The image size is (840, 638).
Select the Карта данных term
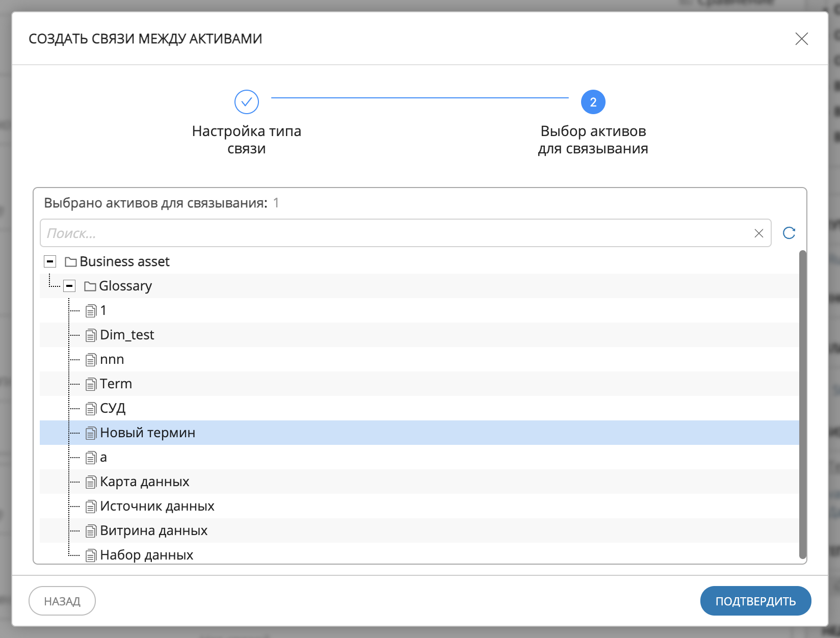point(145,482)
